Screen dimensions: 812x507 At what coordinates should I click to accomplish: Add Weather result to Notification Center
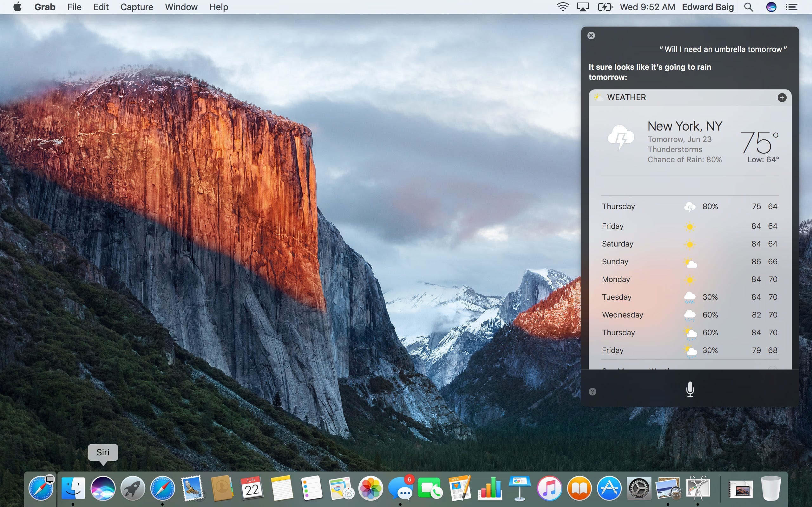tap(782, 98)
